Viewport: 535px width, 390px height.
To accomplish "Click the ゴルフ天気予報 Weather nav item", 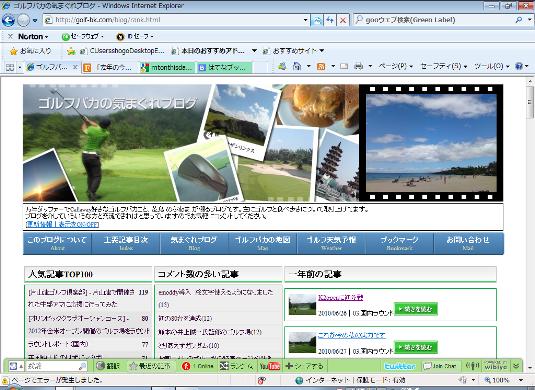I will click(331, 243).
